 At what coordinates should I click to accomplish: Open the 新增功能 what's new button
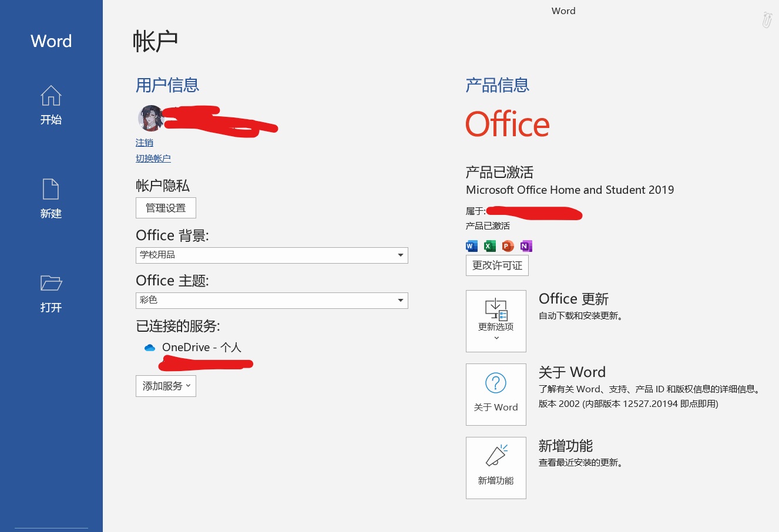click(x=496, y=468)
